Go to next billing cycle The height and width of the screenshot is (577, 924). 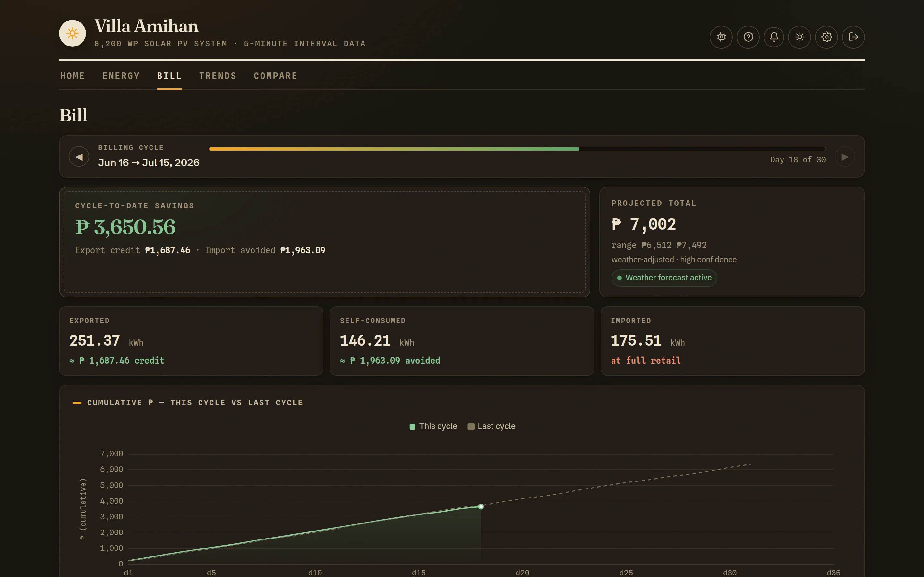click(x=844, y=157)
